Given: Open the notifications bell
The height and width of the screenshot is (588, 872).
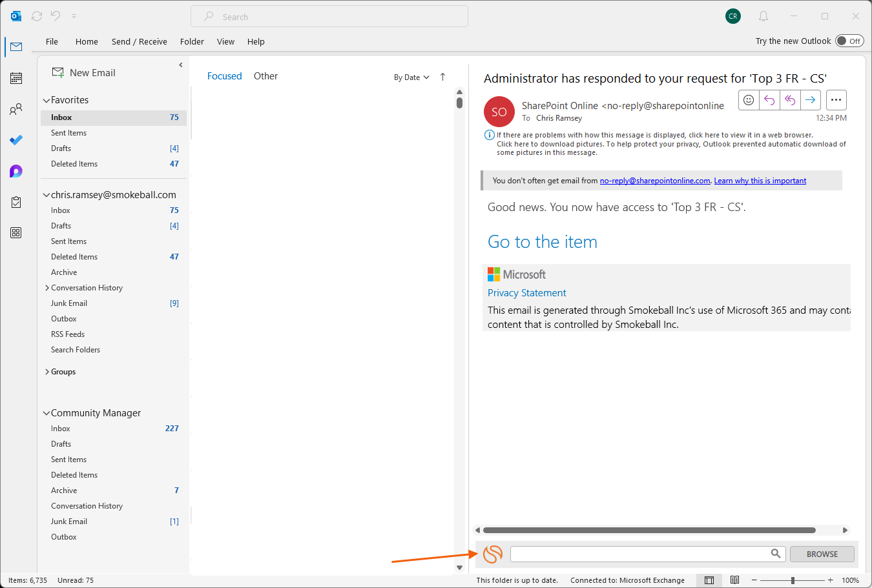Looking at the screenshot, I should [x=763, y=16].
